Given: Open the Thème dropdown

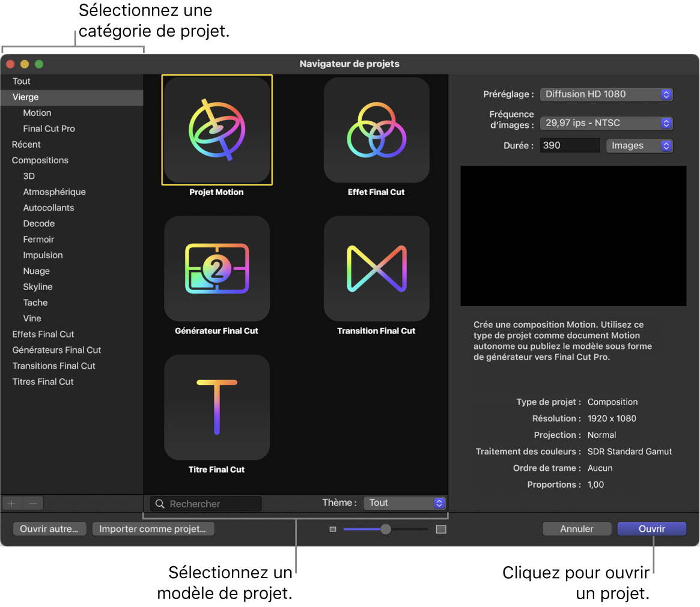Looking at the screenshot, I should [404, 503].
